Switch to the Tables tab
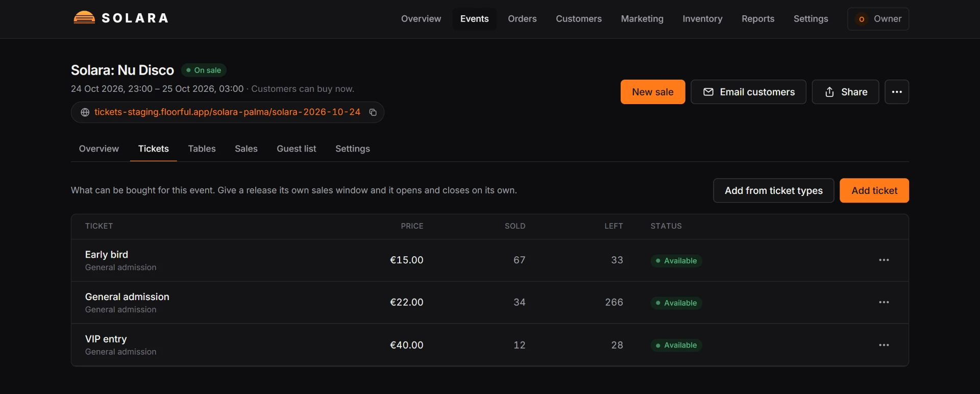 [202, 149]
